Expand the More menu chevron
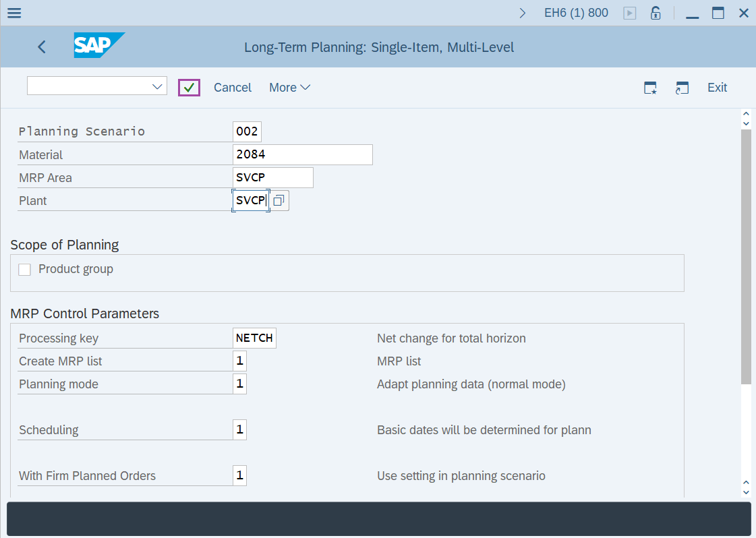This screenshot has width=756, height=538. click(x=303, y=87)
